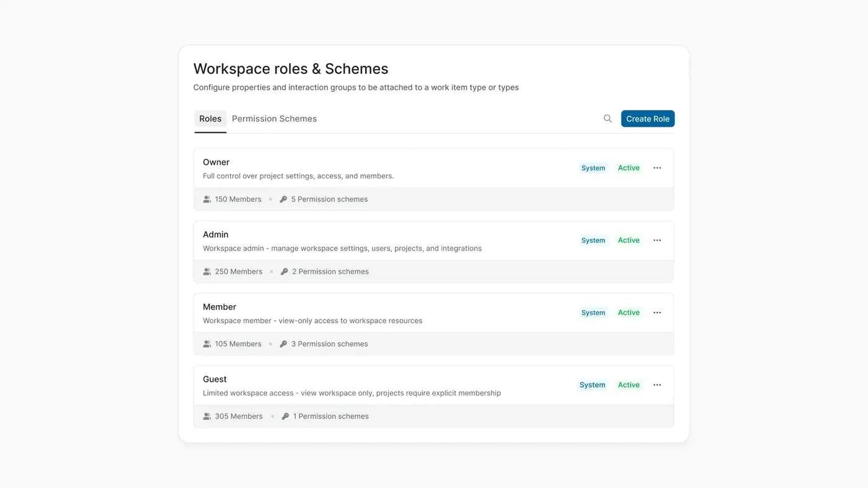
Task: Click the System badge on Admin role
Action: coord(593,241)
